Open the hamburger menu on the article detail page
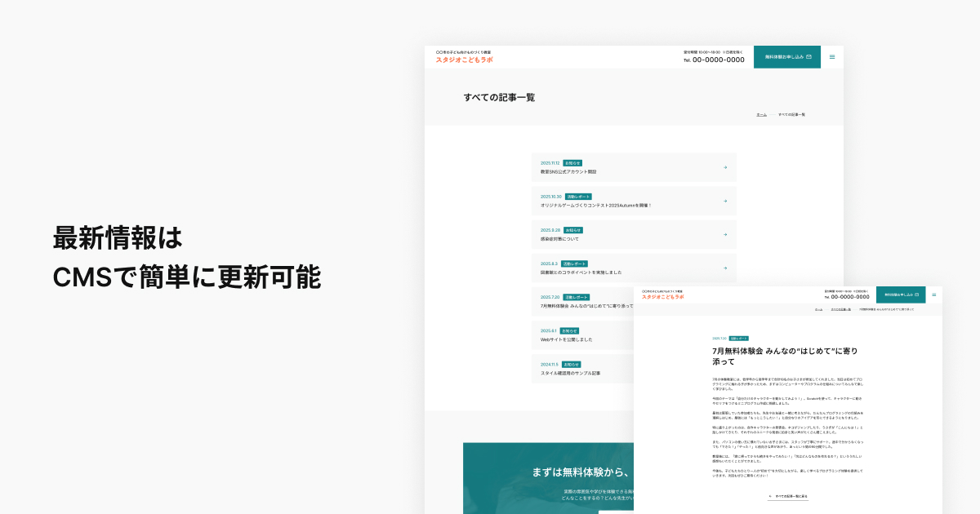Viewport: 980px width, 514px height. 933,295
